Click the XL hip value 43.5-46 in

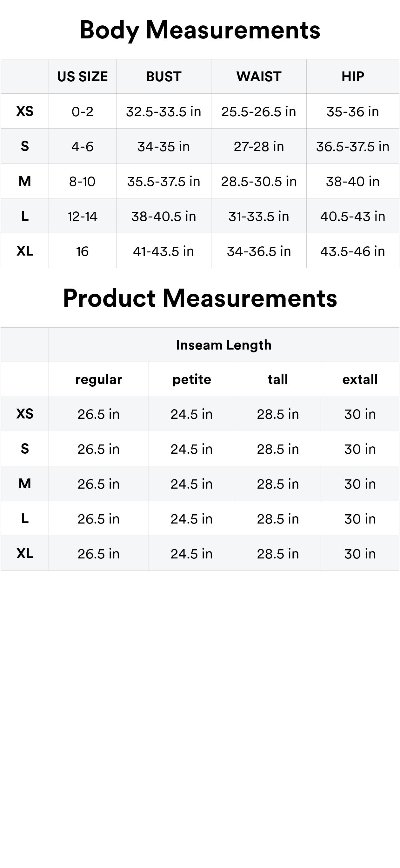coord(353,251)
